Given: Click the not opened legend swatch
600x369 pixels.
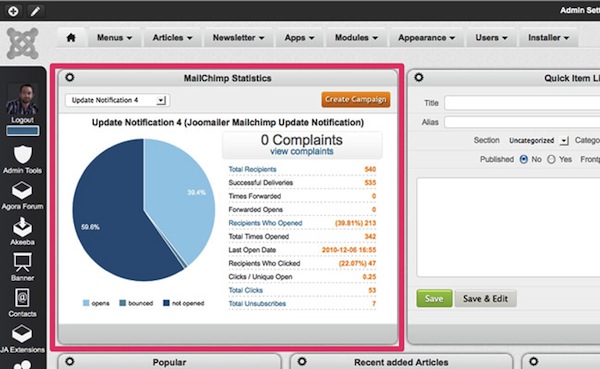Looking at the screenshot, I should tap(166, 303).
